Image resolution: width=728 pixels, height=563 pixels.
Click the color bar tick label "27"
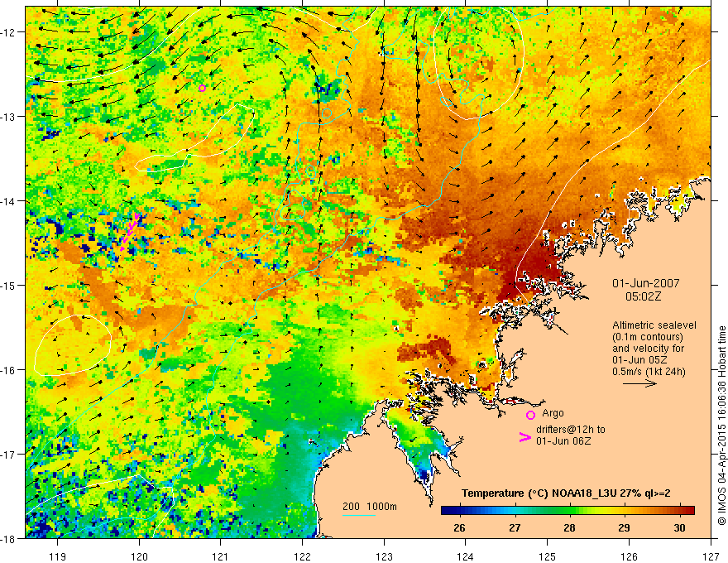[515, 527]
